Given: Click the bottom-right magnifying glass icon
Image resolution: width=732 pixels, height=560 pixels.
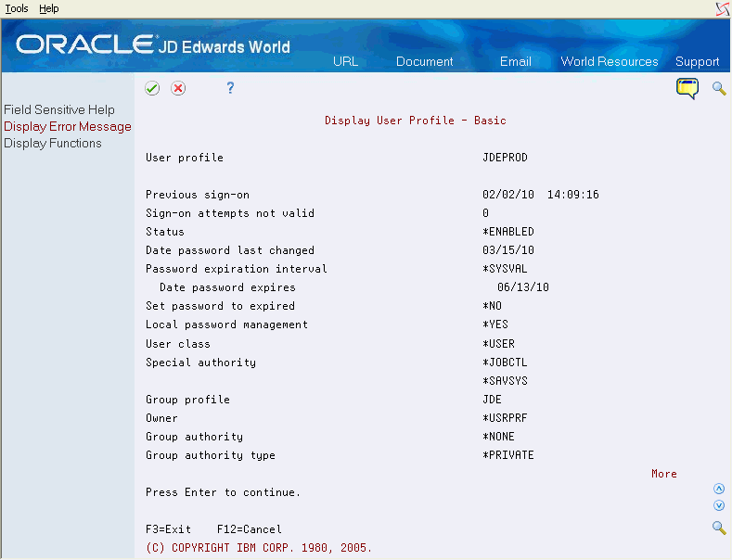Looking at the screenshot, I should (x=719, y=528).
